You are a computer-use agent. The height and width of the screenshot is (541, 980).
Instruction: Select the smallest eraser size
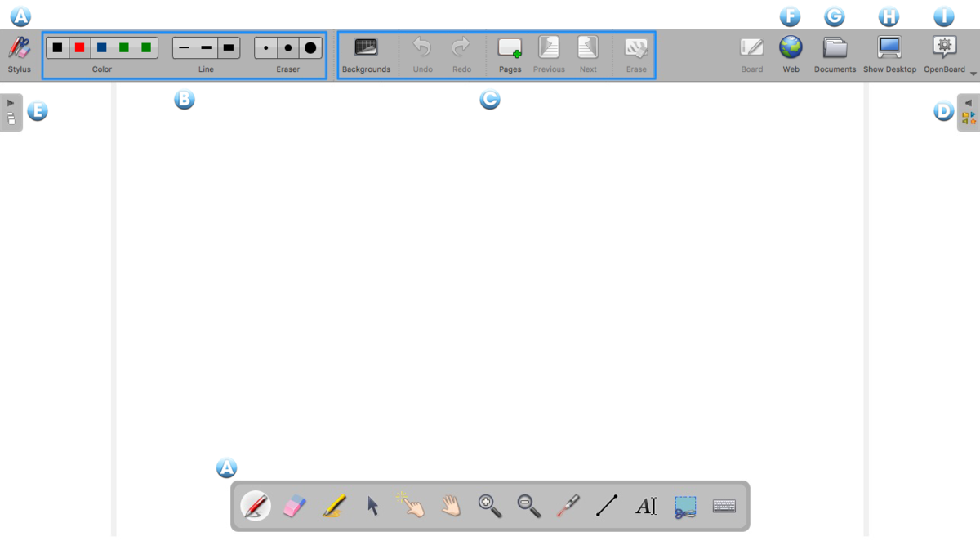click(x=266, y=48)
